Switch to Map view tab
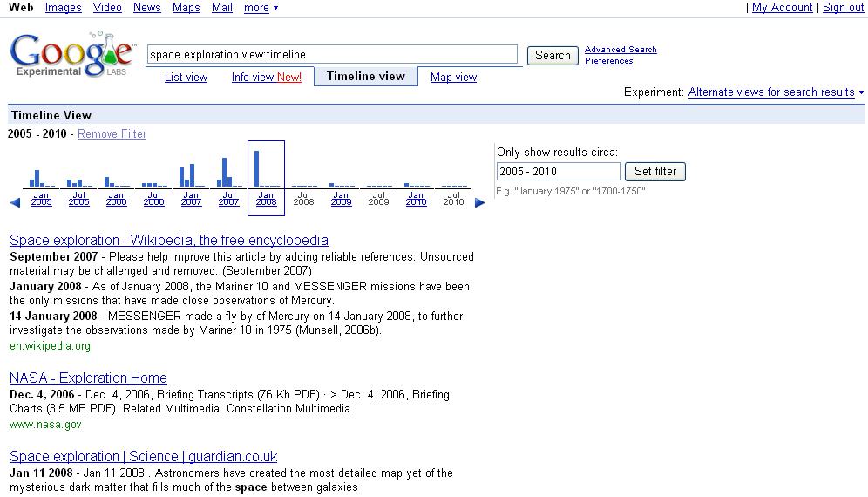868x497 pixels. [x=453, y=77]
